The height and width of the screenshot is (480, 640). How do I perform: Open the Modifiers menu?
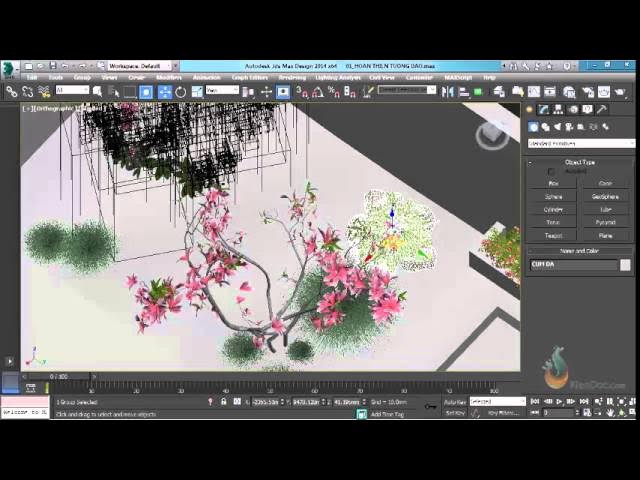169,77
